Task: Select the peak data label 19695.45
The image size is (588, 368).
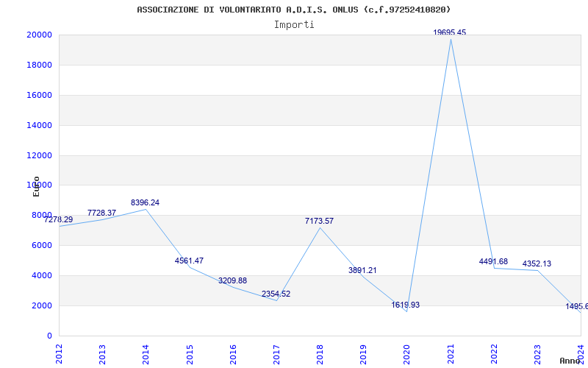Action: [449, 32]
